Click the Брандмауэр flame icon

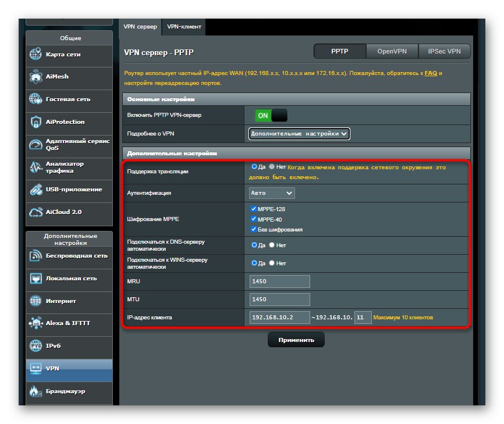(x=36, y=391)
